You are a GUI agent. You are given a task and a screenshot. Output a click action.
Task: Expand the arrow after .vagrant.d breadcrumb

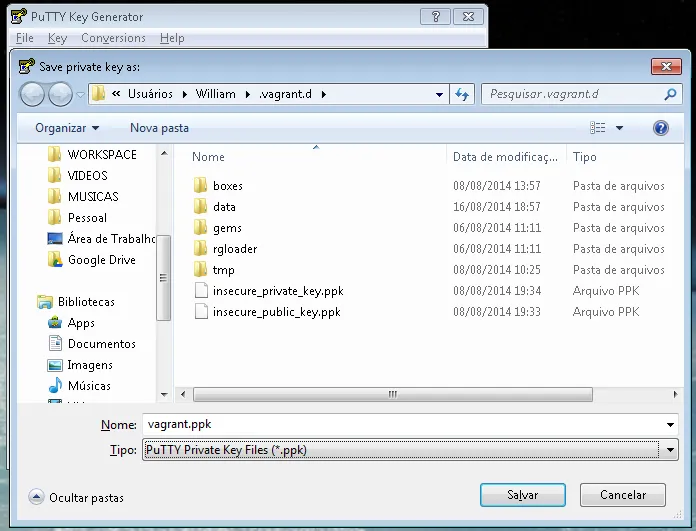click(324, 94)
